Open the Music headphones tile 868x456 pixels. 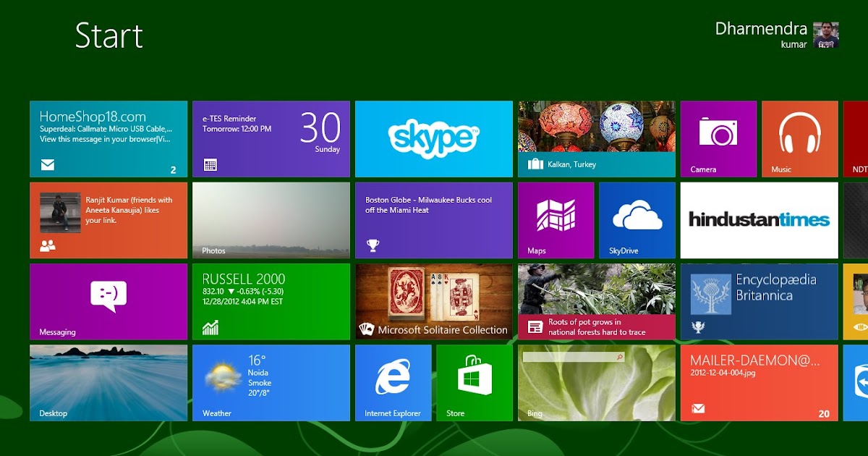point(800,139)
